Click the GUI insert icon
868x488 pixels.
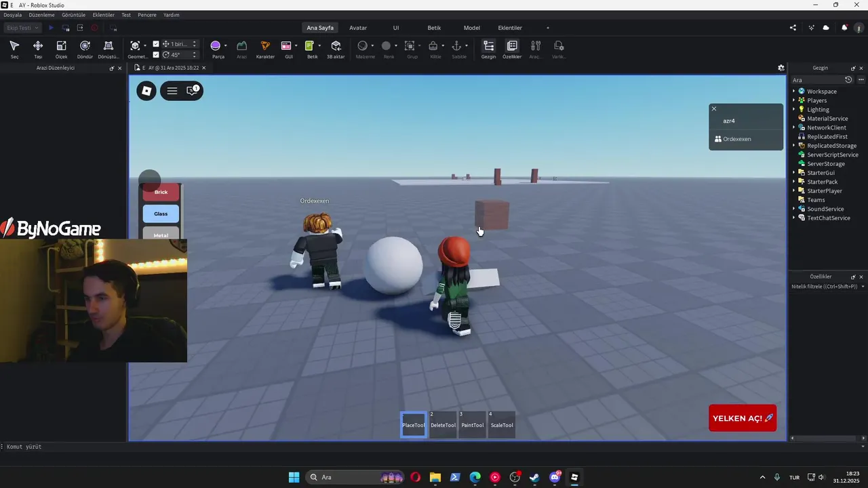click(286, 46)
